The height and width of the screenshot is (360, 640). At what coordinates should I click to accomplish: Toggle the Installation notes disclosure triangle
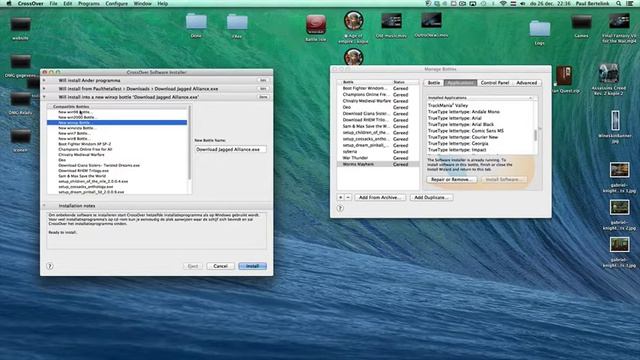coord(44,206)
